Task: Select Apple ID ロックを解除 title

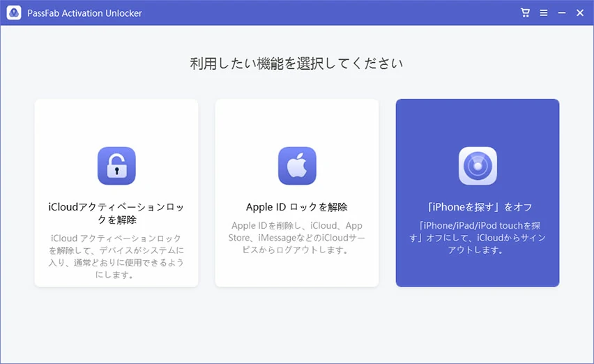Action: tap(296, 207)
